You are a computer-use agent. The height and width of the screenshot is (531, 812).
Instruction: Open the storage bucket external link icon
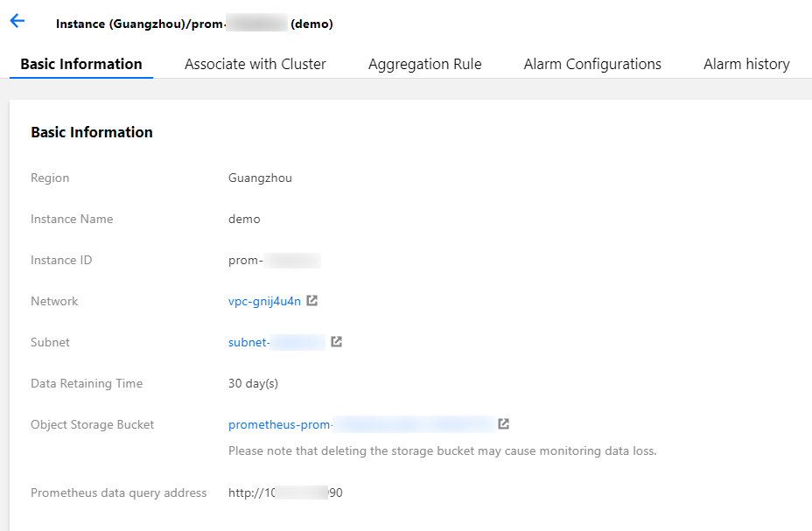(504, 424)
